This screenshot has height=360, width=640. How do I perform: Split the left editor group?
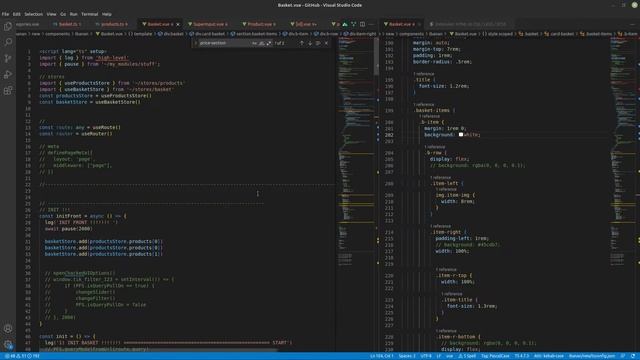point(362,24)
